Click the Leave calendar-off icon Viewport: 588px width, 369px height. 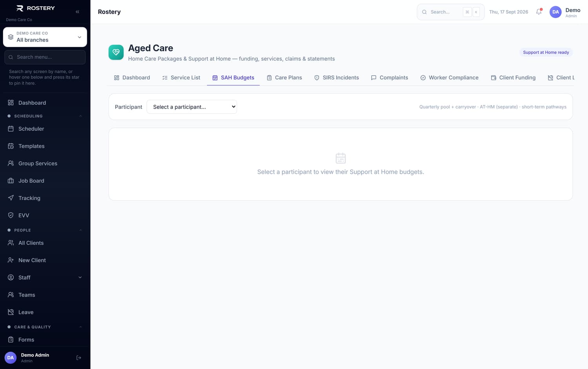[x=11, y=312]
